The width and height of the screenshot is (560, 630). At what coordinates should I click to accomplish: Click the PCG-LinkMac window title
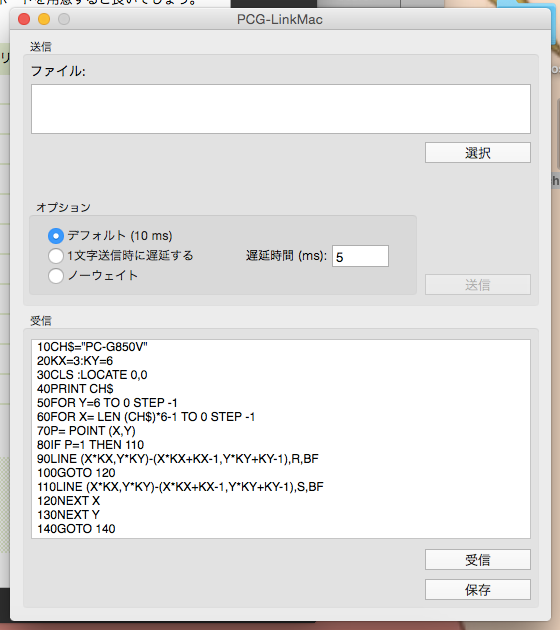coord(280,19)
